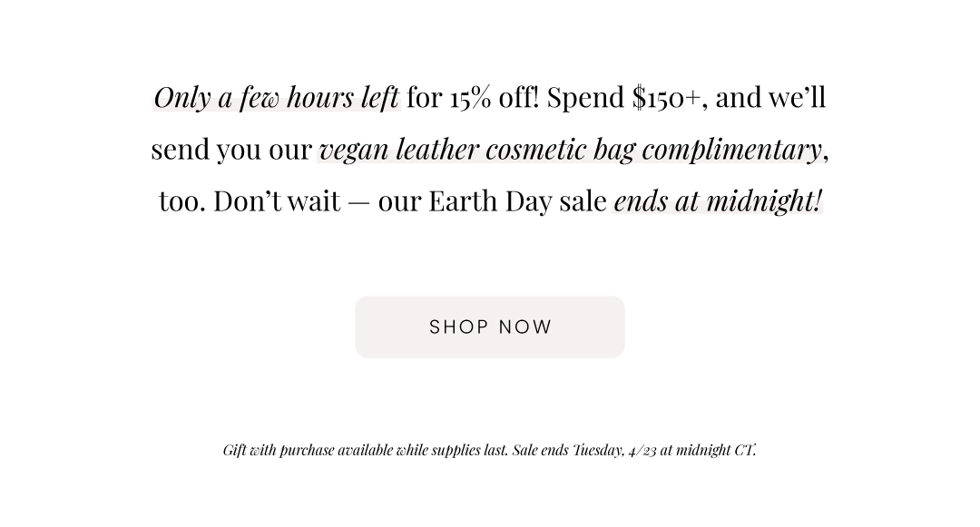Select highlighted "Only a few hours left" phrase
The height and width of the screenshot is (527, 980).
[276, 97]
